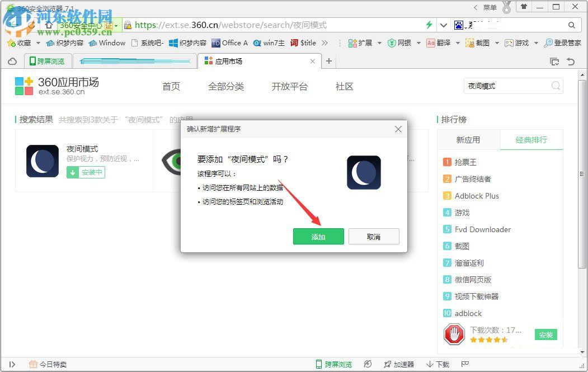Click the 添加 button to add extension

[x=318, y=236]
